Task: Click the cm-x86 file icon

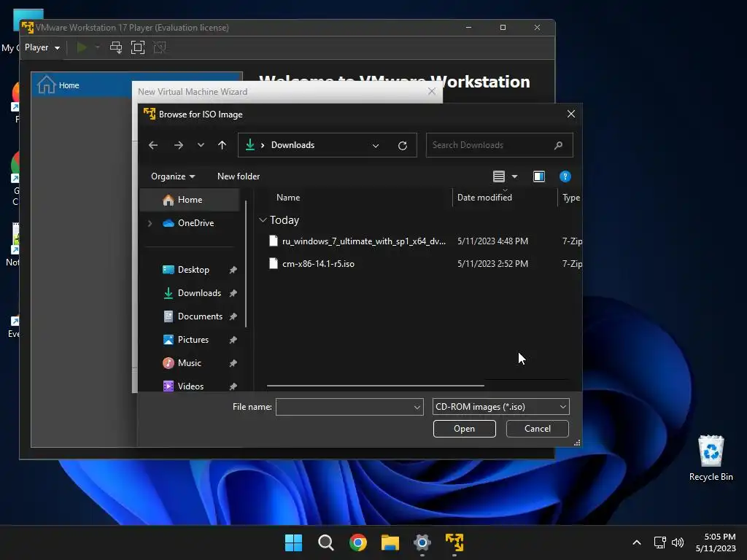Action: click(x=274, y=264)
